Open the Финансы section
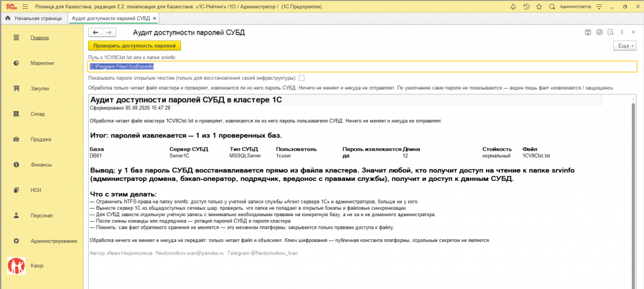The width and height of the screenshot is (644, 289). pos(41,165)
